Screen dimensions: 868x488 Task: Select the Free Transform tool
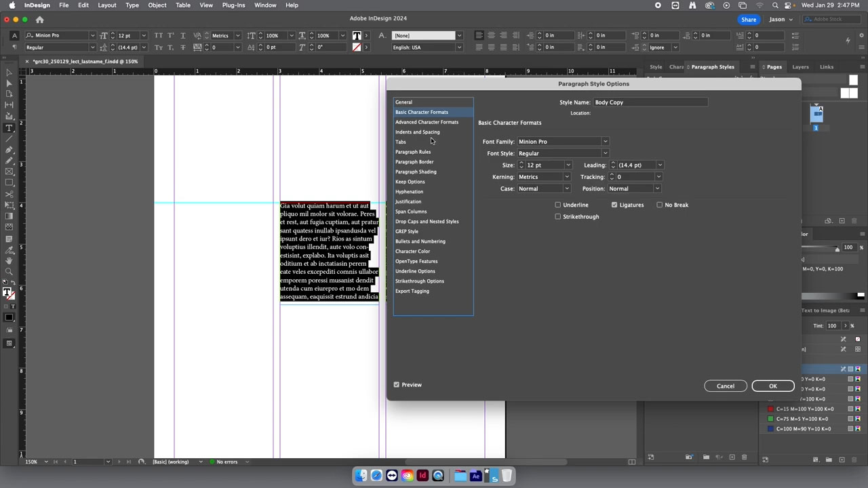(9, 205)
